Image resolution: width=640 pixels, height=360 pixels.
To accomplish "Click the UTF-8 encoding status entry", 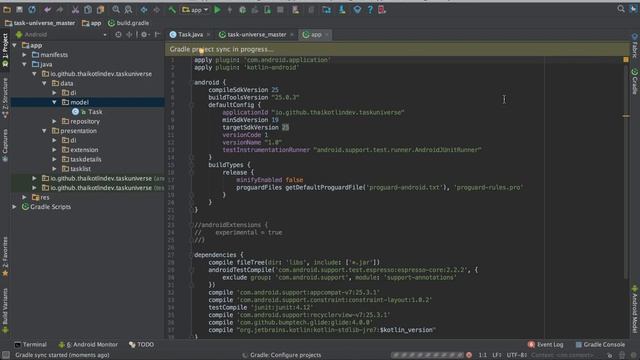I will 517,355.
